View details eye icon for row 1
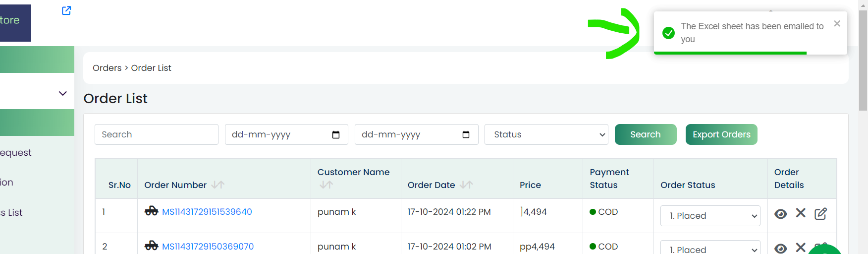Screen dimensions: 868x254 (x=781, y=214)
